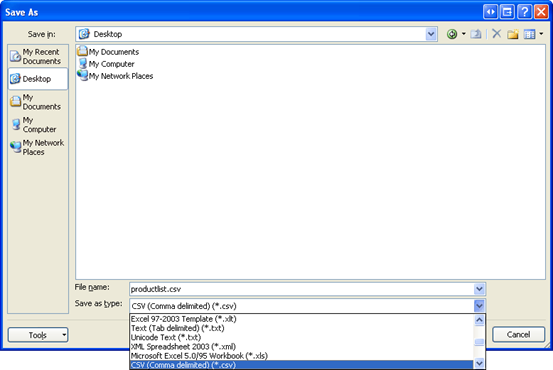553x370 pixels.
Task: Click the Views icon in toolbar
Action: coord(529,34)
